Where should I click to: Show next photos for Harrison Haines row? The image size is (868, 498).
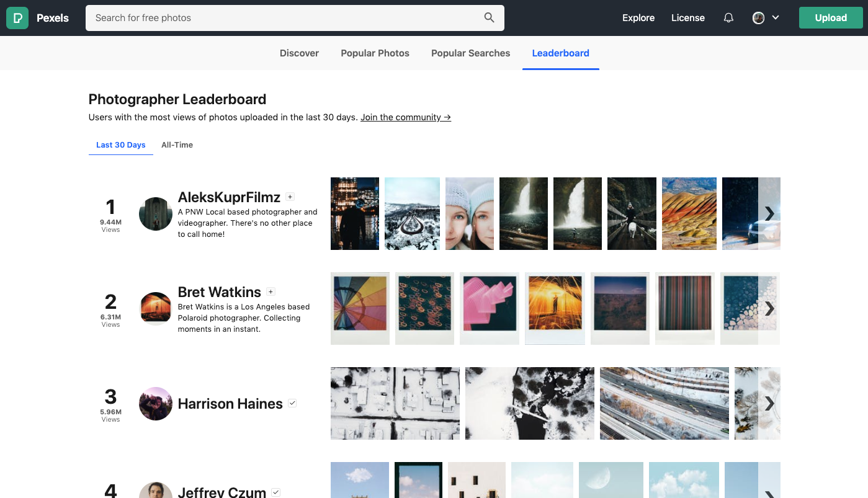point(769,403)
